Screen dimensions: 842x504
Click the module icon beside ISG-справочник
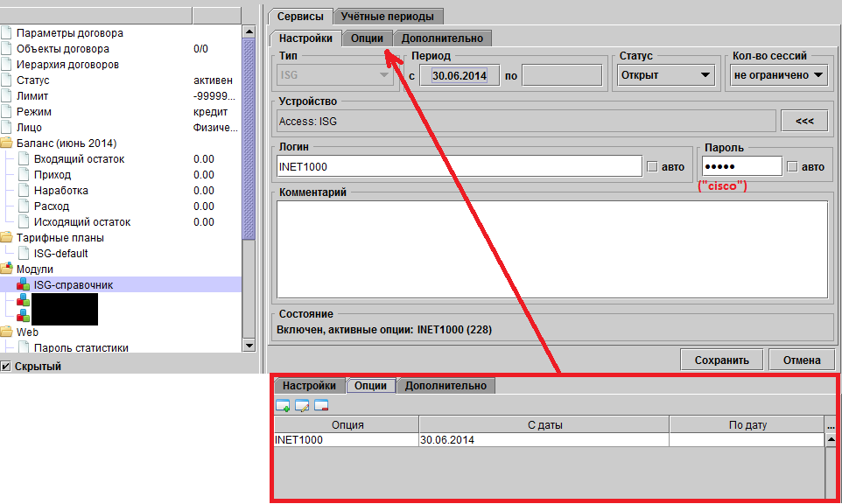(23, 284)
